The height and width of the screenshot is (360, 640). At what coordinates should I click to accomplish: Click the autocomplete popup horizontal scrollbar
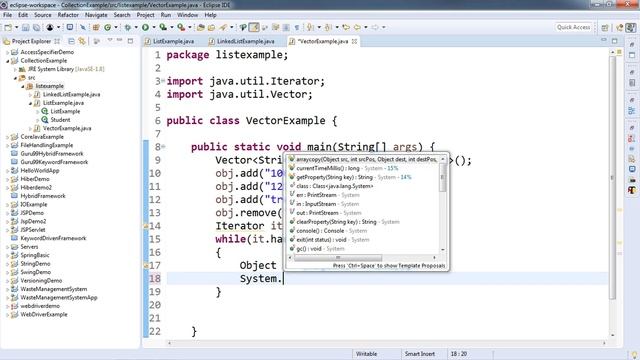[x=338, y=258]
